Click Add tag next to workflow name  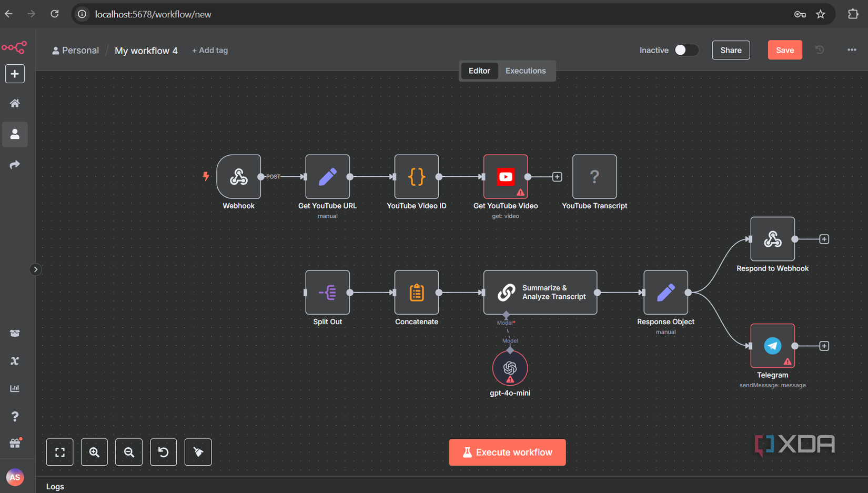click(209, 50)
